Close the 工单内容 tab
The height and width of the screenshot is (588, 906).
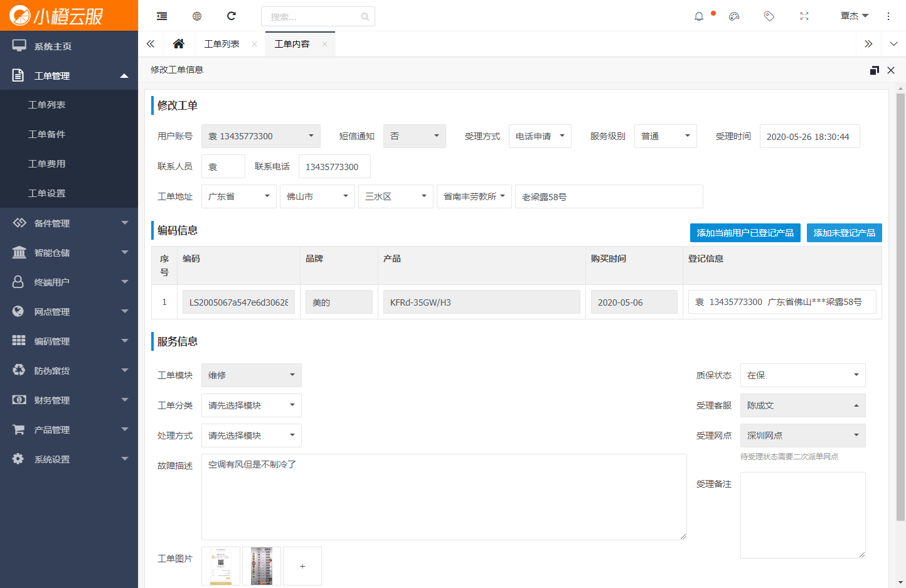pos(324,44)
